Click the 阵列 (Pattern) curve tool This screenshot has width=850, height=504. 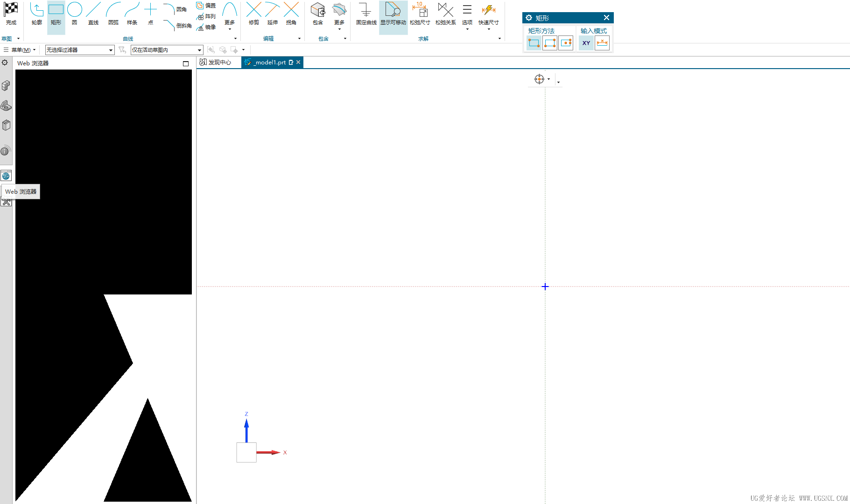(x=206, y=16)
